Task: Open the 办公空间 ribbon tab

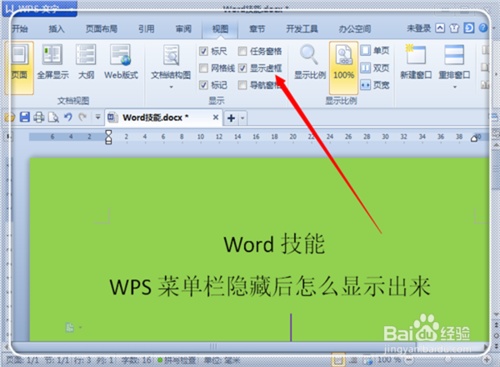Action: pyautogui.click(x=355, y=29)
